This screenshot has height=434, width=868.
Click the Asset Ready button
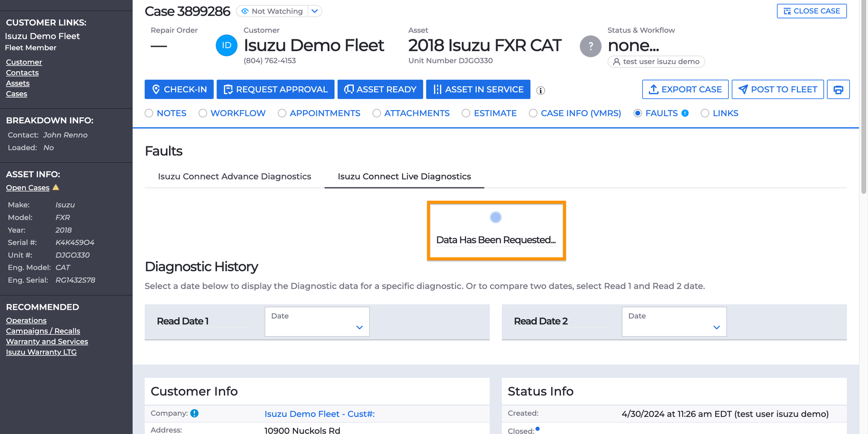point(380,89)
